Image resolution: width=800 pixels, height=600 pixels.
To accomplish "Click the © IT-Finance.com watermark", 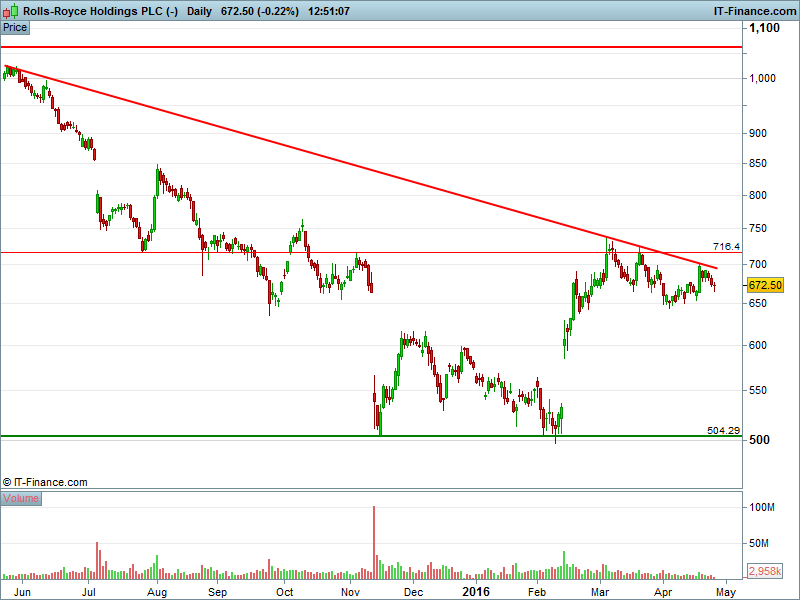I will [x=45, y=482].
